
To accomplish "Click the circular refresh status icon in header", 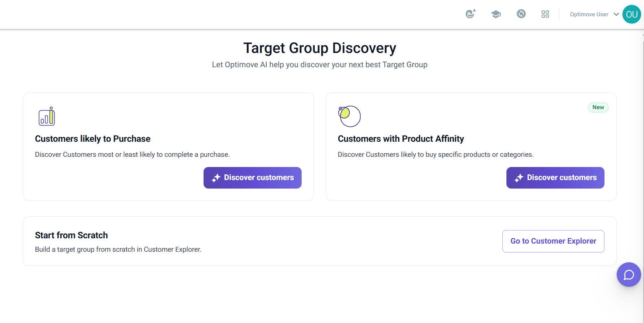I will [521, 14].
